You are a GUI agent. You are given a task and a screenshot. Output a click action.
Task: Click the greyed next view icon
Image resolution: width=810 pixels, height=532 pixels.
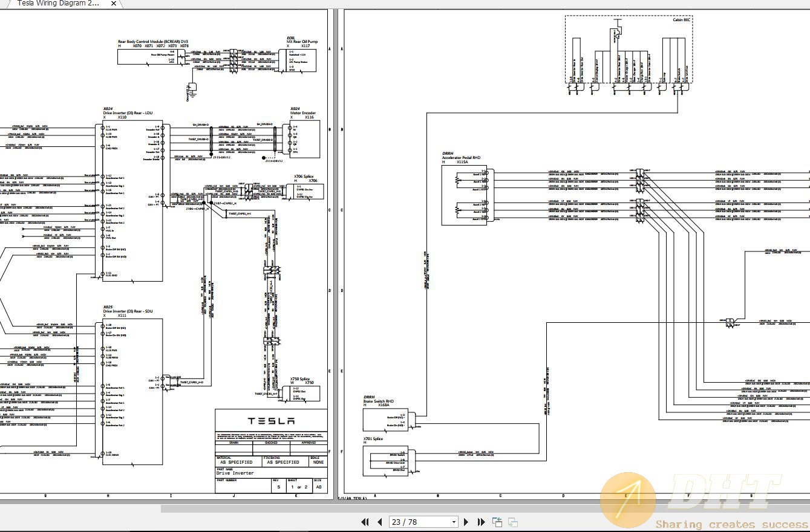coord(512,522)
